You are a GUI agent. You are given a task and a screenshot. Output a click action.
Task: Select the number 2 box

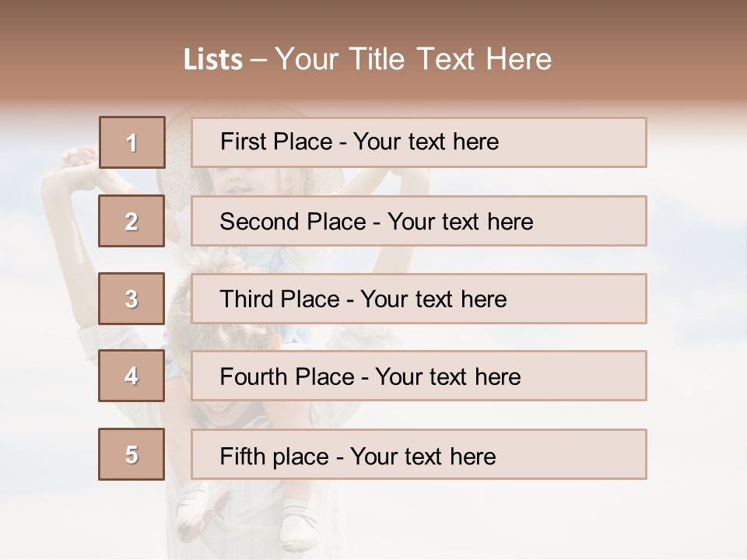(132, 221)
